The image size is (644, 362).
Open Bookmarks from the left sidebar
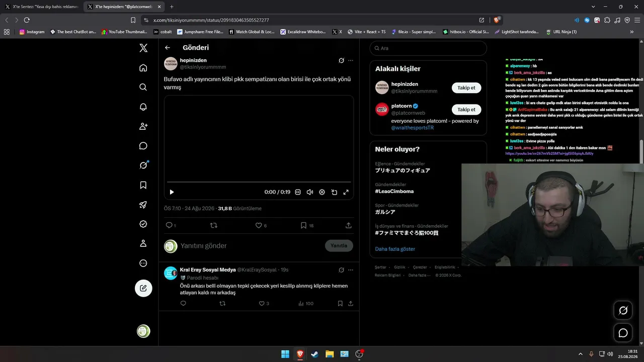coord(143,185)
